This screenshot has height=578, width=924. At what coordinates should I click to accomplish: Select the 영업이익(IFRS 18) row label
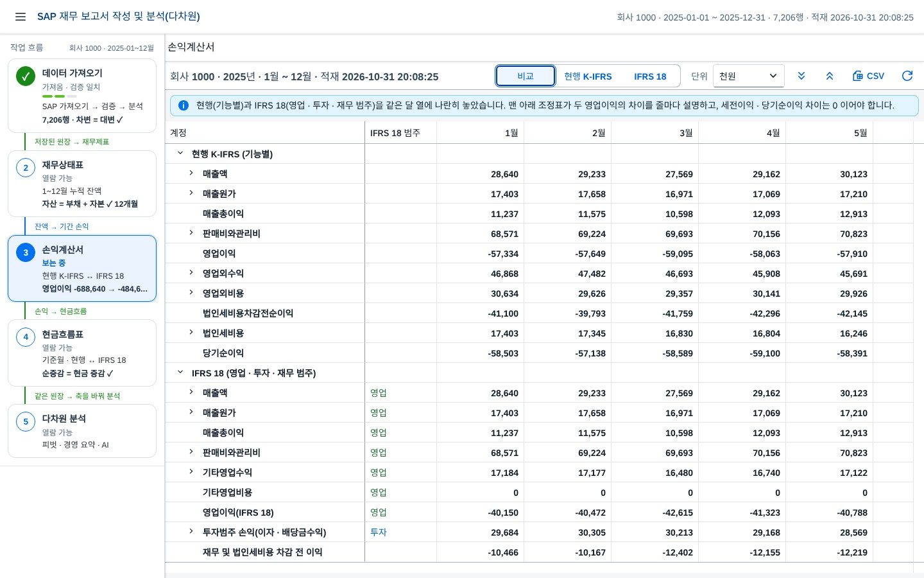[x=238, y=512]
